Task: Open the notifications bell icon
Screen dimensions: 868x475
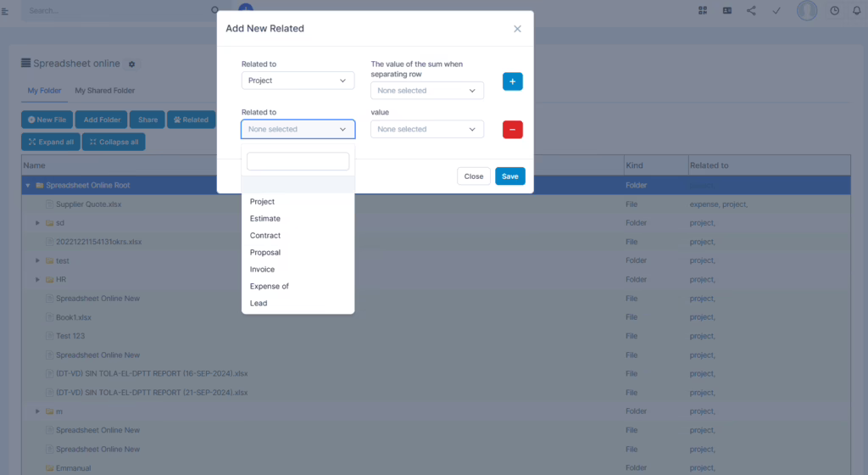Action: click(856, 10)
